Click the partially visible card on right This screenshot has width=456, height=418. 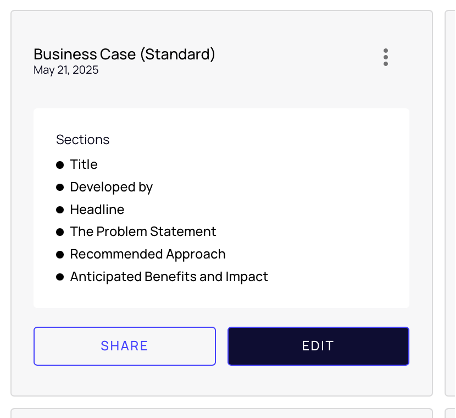pyautogui.click(x=451, y=203)
